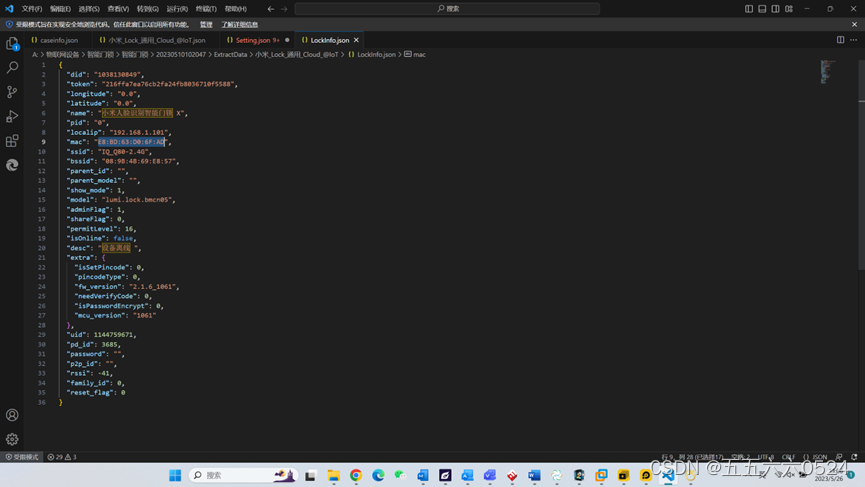Open the Search view in activity bar

coord(12,67)
